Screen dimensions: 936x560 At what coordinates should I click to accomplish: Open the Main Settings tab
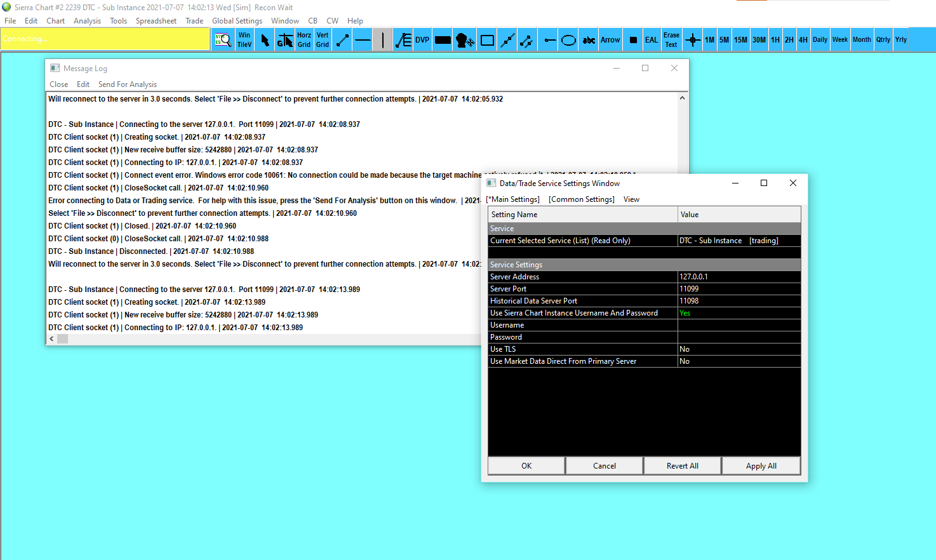[x=513, y=199]
